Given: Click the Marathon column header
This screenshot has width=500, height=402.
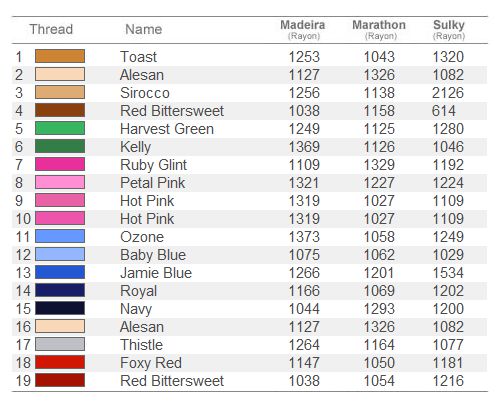Looking at the screenshot, I should (379, 29).
